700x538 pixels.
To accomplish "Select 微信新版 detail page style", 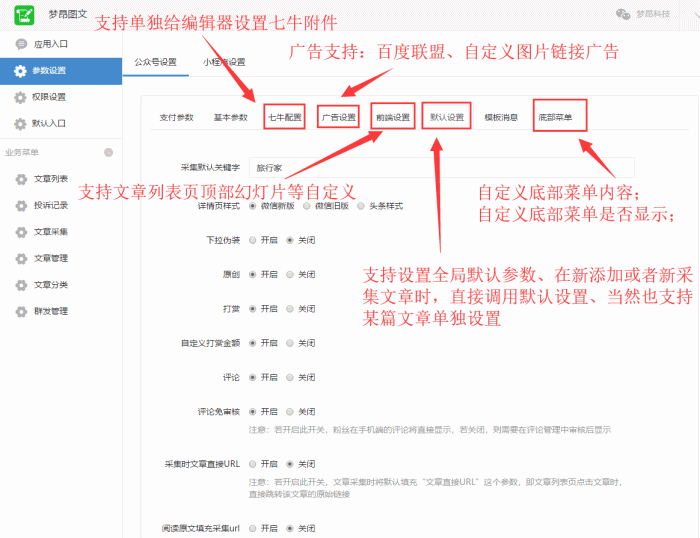I will (x=253, y=206).
